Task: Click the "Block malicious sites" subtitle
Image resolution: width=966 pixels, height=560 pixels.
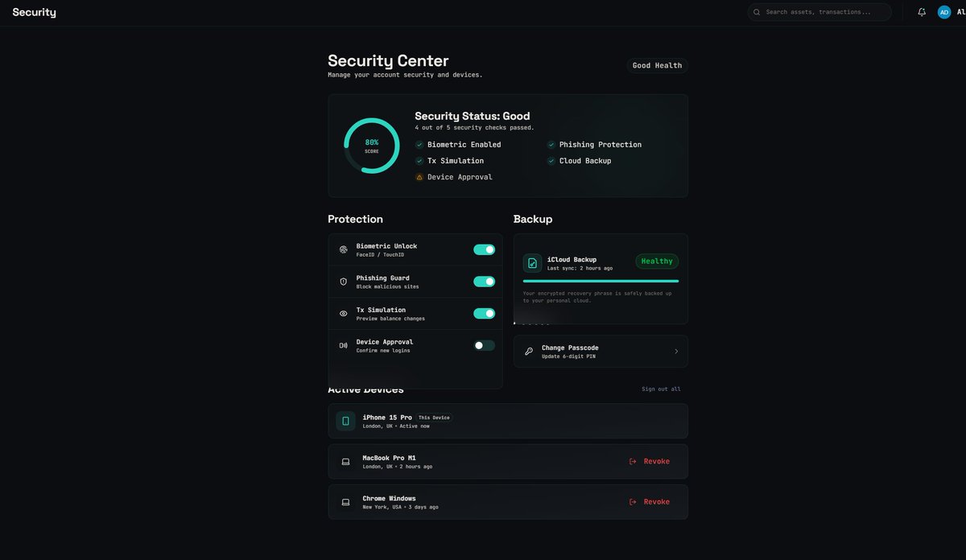Action: (x=387, y=287)
